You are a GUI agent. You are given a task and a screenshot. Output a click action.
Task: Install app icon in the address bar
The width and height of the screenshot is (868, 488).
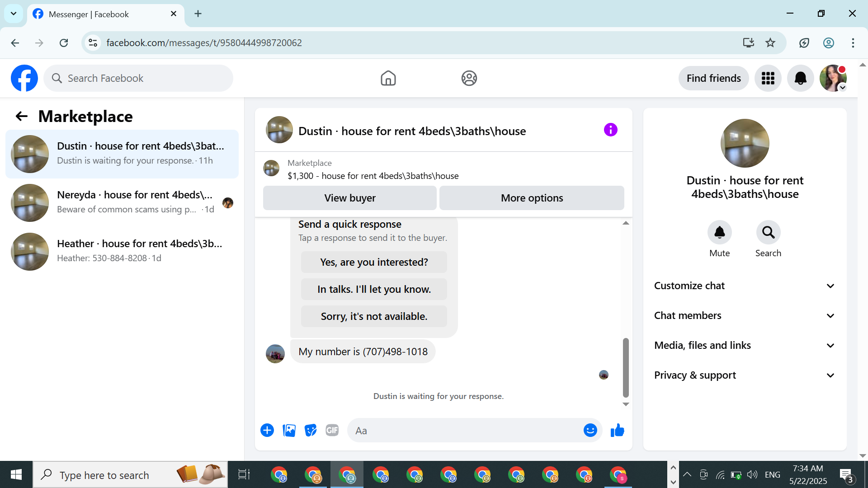click(x=749, y=43)
